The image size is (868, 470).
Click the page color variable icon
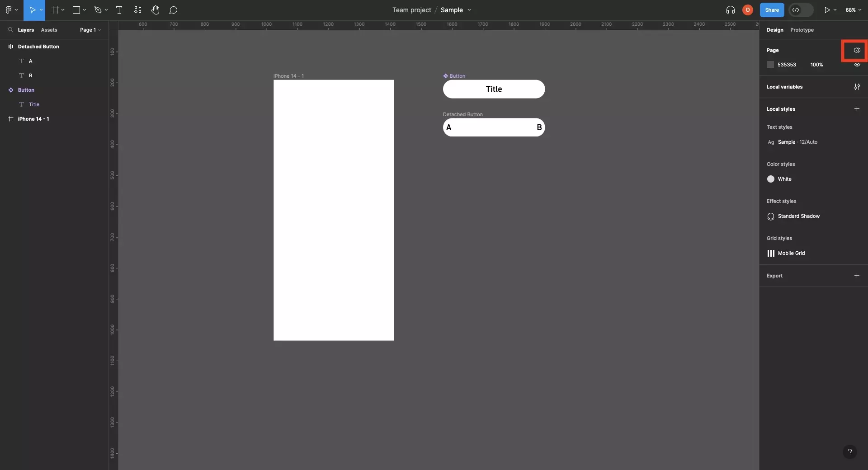857,50
